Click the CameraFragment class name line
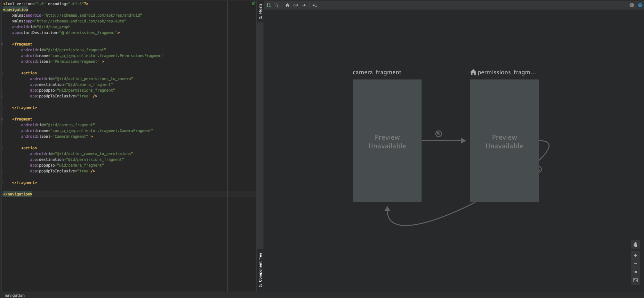 click(x=87, y=131)
